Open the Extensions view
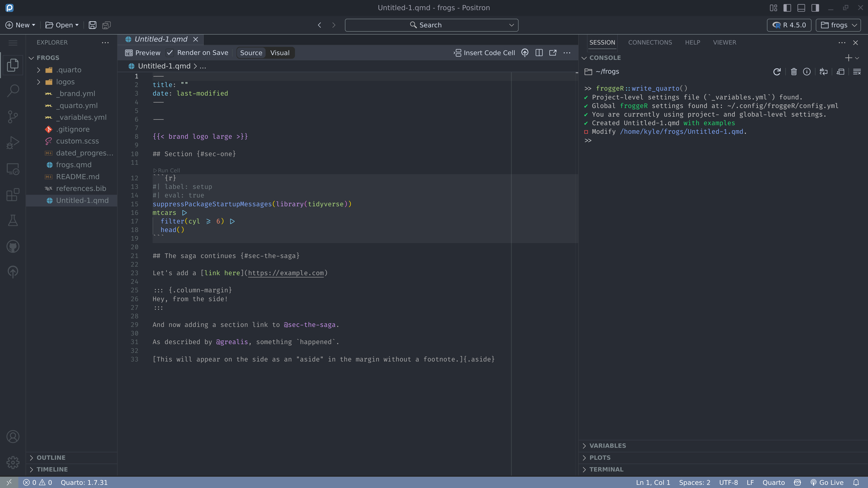The image size is (868, 488). tap(13, 195)
